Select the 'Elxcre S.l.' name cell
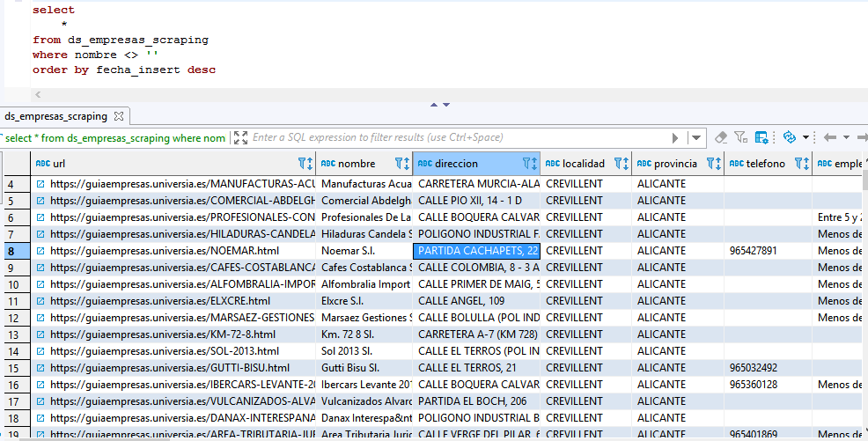This screenshot has height=441, width=868. [x=364, y=301]
